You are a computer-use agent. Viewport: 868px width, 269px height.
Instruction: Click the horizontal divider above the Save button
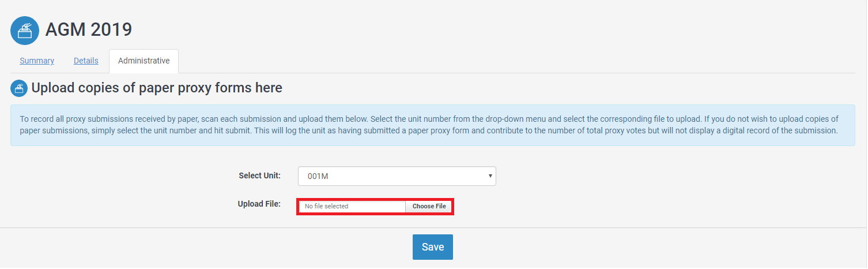(433, 227)
